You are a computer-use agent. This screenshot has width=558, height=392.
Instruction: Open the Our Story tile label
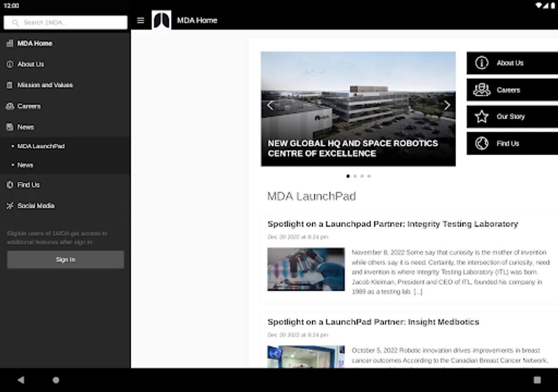tap(511, 117)
